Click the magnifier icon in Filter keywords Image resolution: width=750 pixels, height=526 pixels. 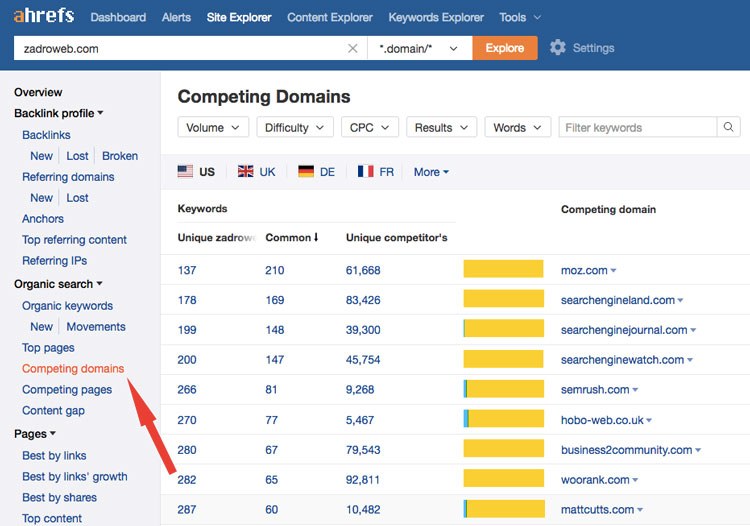click(728, 127)
